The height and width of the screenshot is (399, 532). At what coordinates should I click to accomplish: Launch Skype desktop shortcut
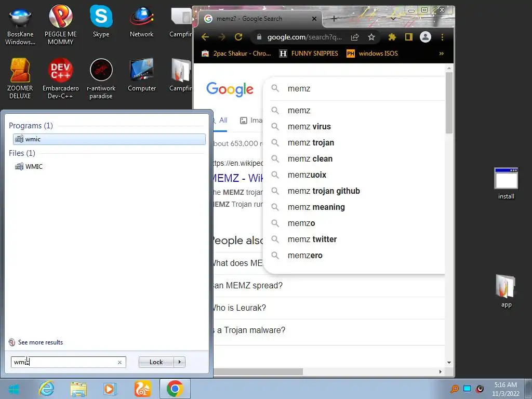click(101, 21)
